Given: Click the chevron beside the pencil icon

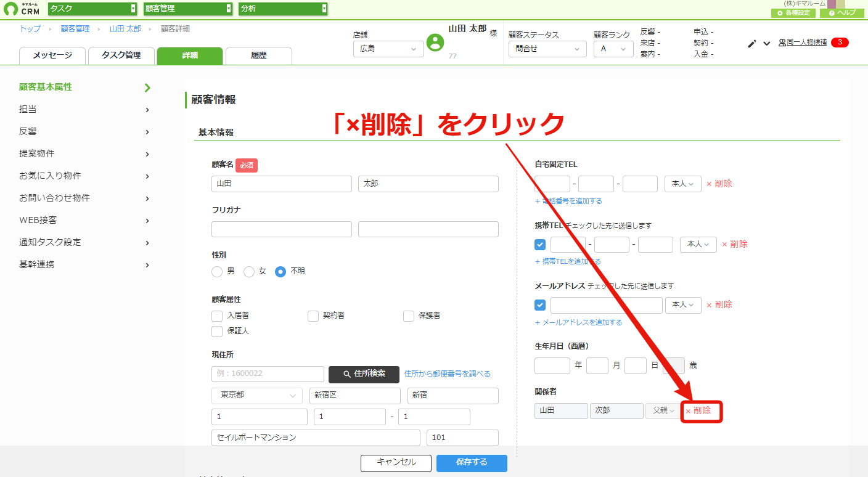Looking at the screenshot, I should 767,43.
